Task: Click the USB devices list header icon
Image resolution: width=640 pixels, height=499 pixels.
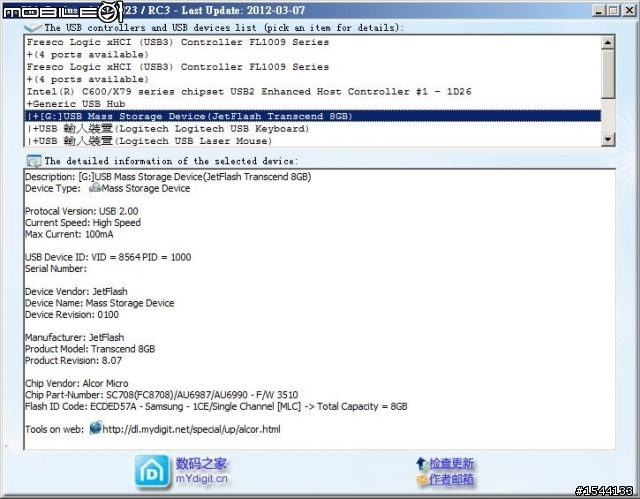Action: coord(33,27)
